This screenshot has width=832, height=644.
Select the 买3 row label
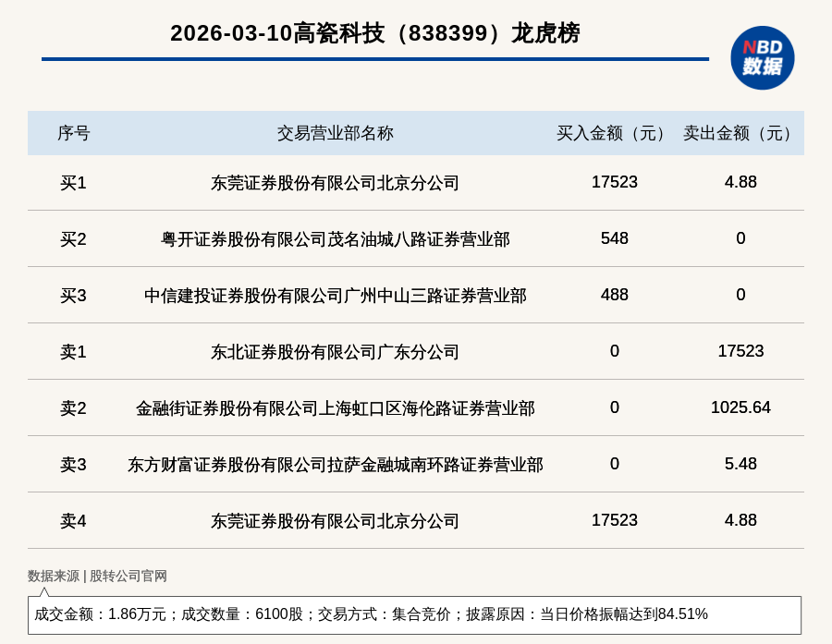pos(73,296)
